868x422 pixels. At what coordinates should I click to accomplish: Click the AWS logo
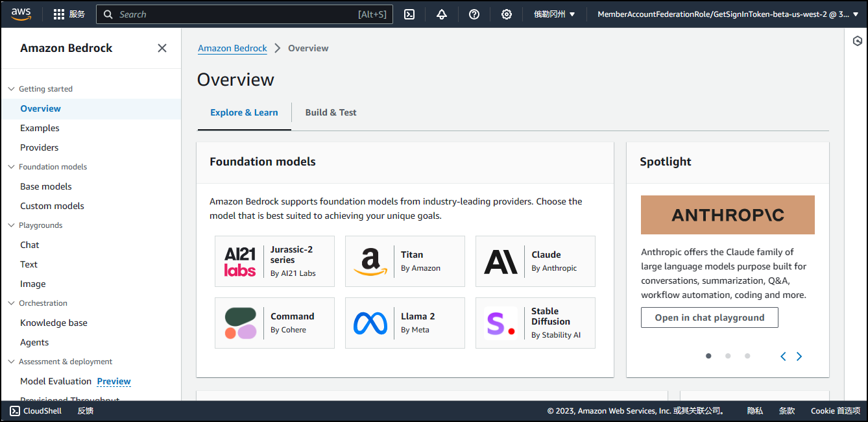coord(21,14)
